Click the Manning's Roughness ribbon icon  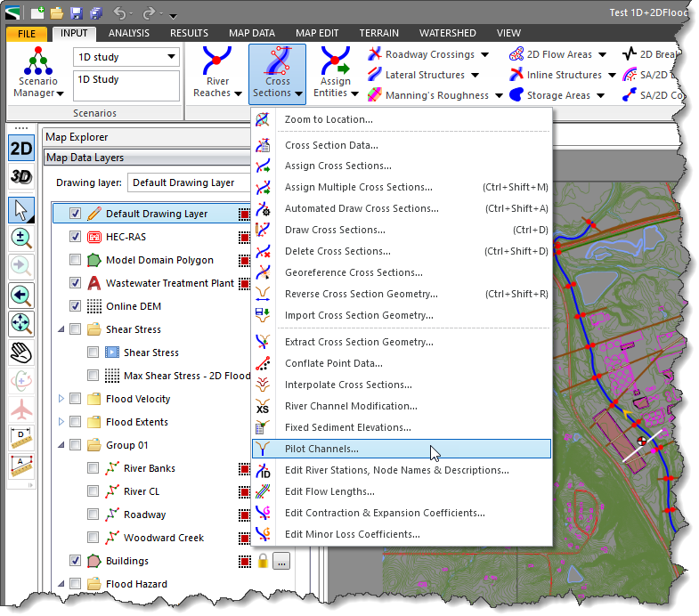coord(375,95)
